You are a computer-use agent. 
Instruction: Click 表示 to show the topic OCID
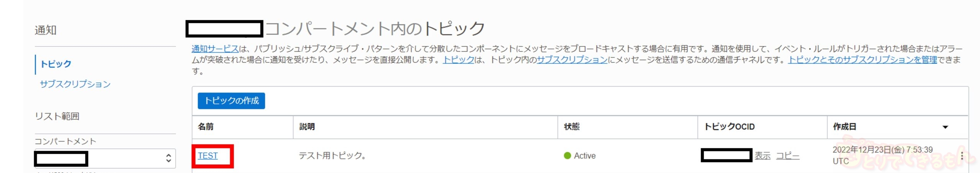click(x=762, y=156)
